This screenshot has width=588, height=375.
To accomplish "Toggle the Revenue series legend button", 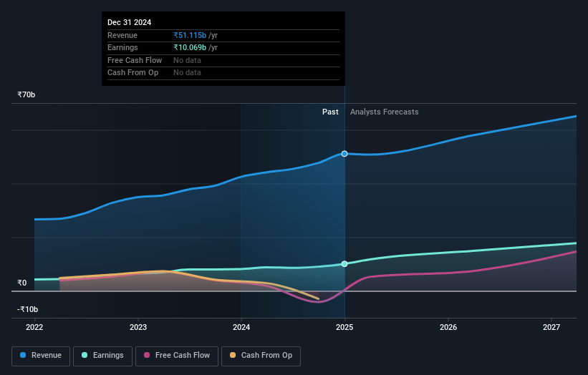I will (41, 356).
